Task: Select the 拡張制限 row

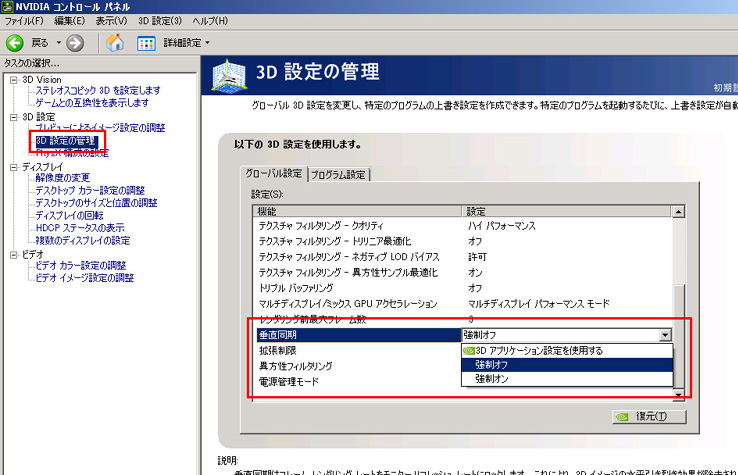Action: (358, 351)
